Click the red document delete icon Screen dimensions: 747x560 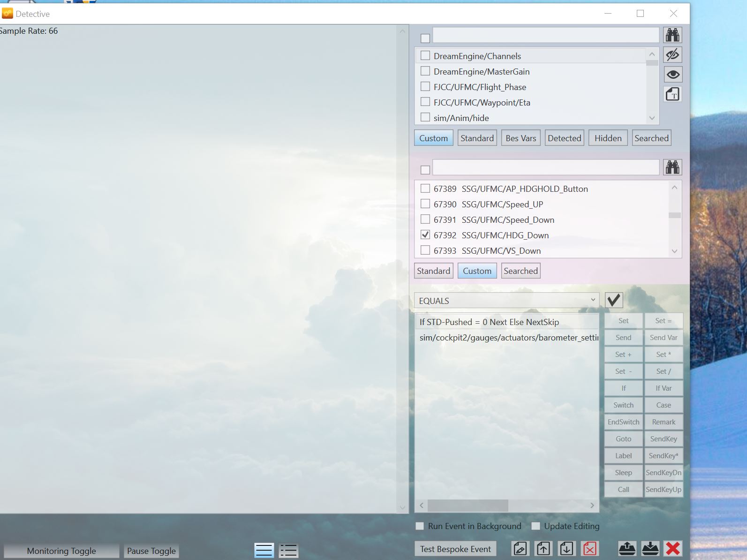pyautogui.click(x=589, y=548)
